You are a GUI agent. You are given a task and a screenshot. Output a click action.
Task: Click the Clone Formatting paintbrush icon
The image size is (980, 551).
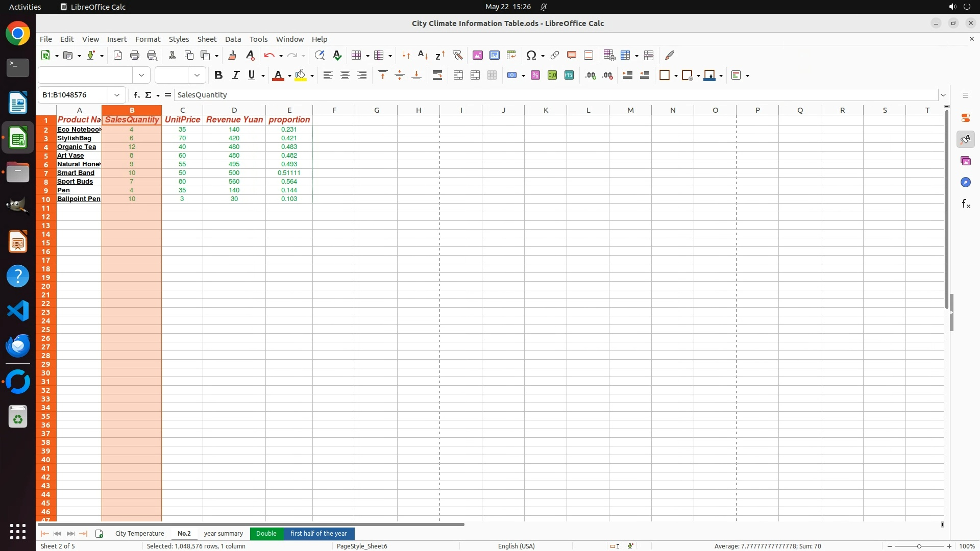(232, 55)
